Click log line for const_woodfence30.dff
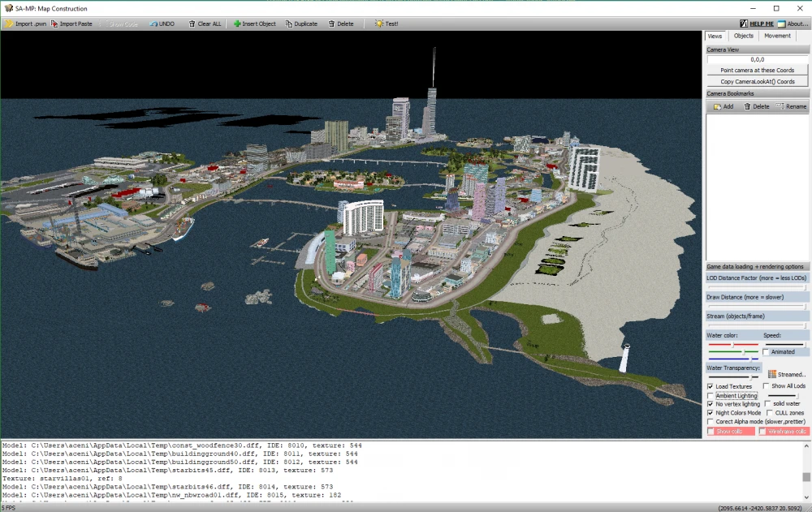812x512 pixels. pos(182,445)
